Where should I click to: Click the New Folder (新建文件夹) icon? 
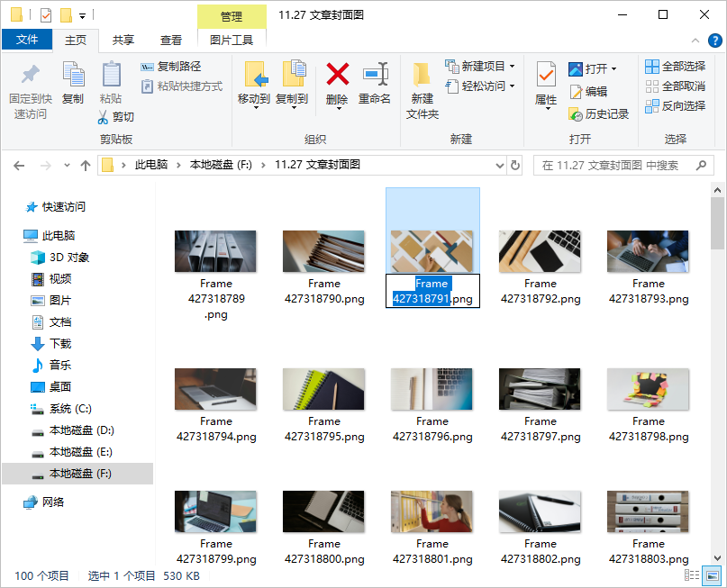pos(422,75)
